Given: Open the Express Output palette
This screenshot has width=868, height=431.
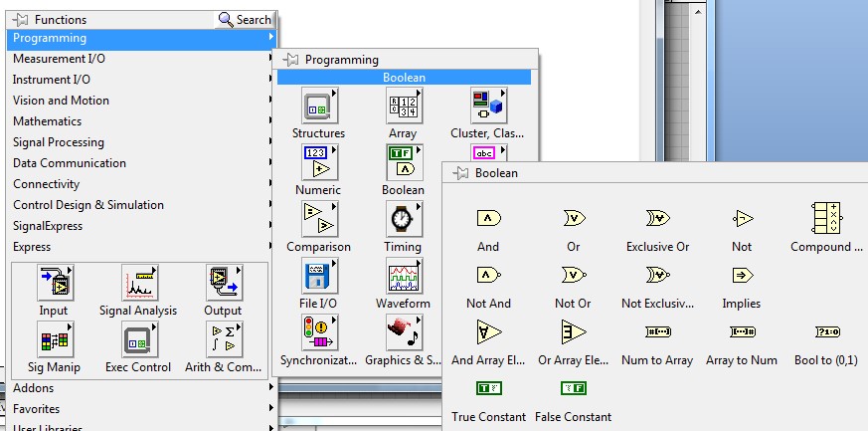Looking at the screenshot, I should click(x=224, y=283).
